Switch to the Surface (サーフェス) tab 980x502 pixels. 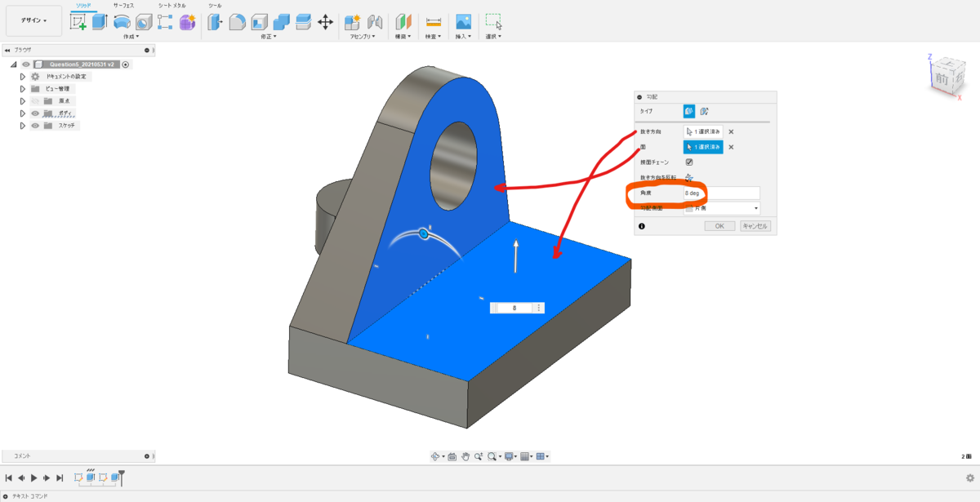[x=125, y=5]
